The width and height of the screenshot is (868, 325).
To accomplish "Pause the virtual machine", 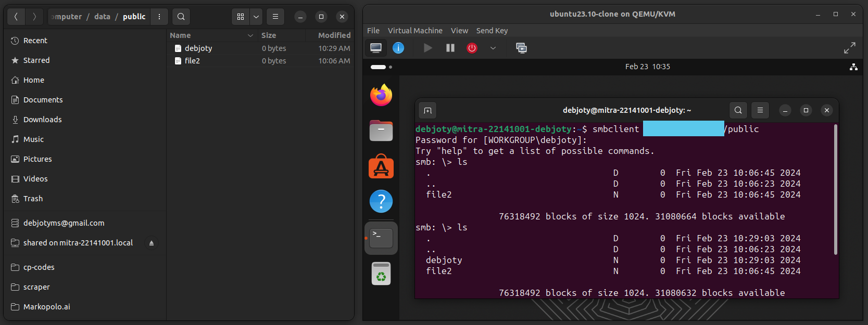I will point(450,48).
